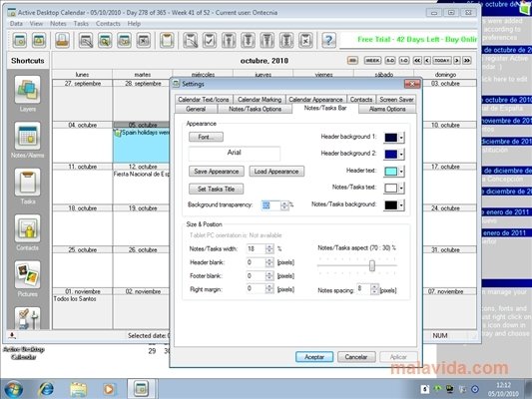This screenshot has width=532, height=399.
Task: Select 'Todos los Santos' calendar entry
Action: 75,298
